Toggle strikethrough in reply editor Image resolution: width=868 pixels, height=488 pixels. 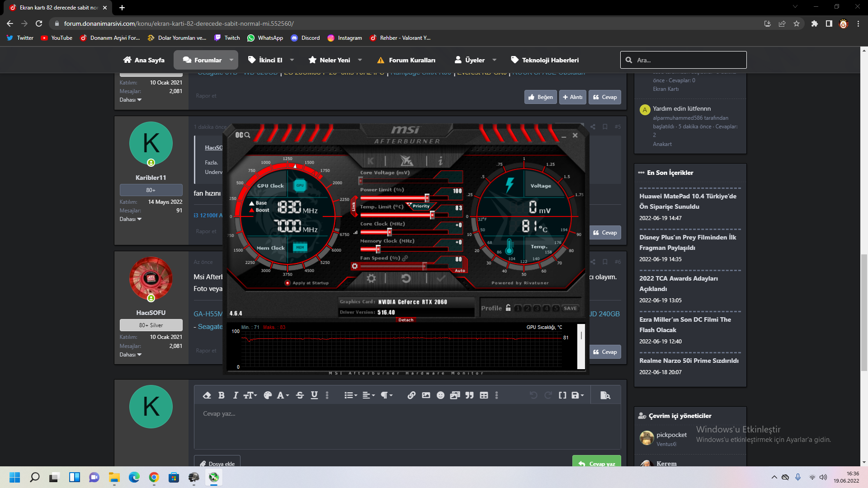pos(300,395)
